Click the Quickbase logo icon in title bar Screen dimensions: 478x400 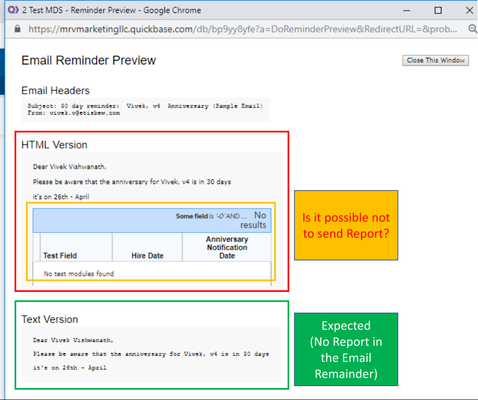click(x=13, y=10)
